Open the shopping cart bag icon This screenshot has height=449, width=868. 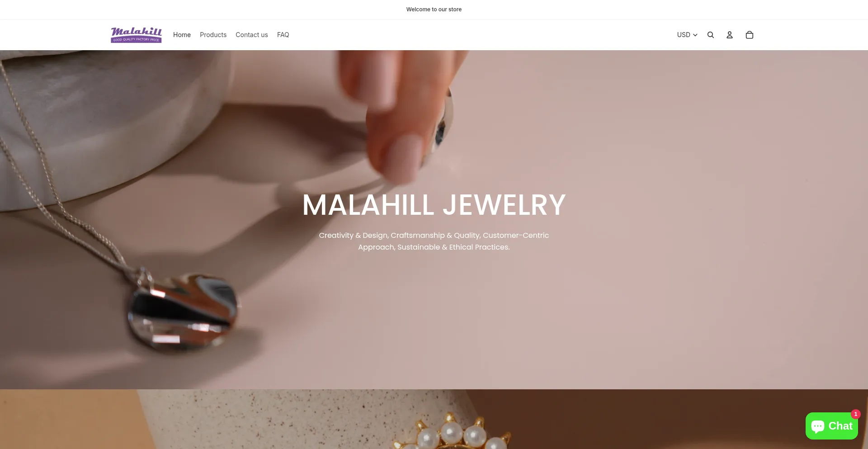[750, 35]
